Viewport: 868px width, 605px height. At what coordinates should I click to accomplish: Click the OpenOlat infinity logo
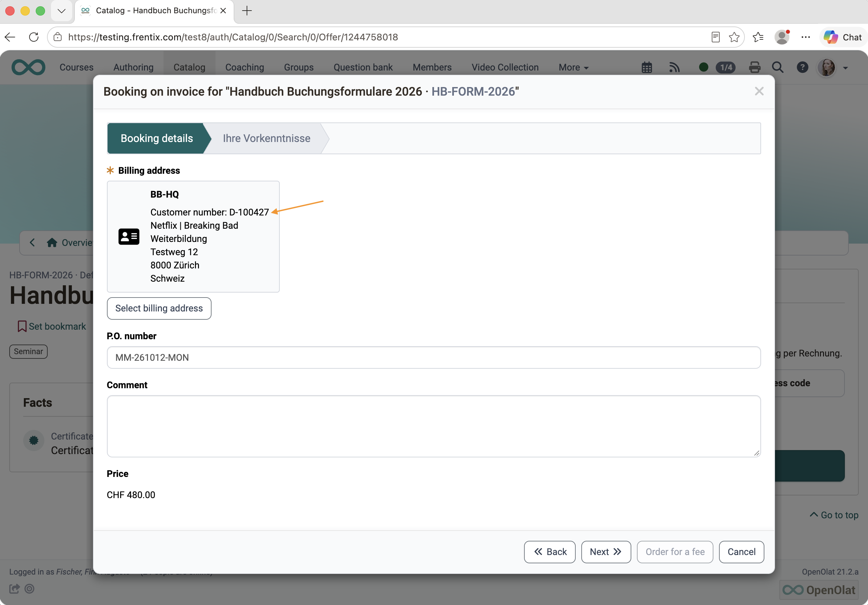pos(28,67)
